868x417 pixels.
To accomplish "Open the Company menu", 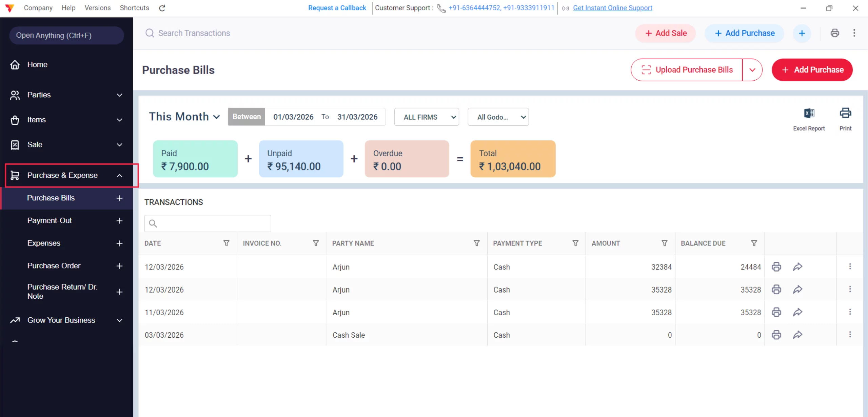I will (x=38, y=8).
